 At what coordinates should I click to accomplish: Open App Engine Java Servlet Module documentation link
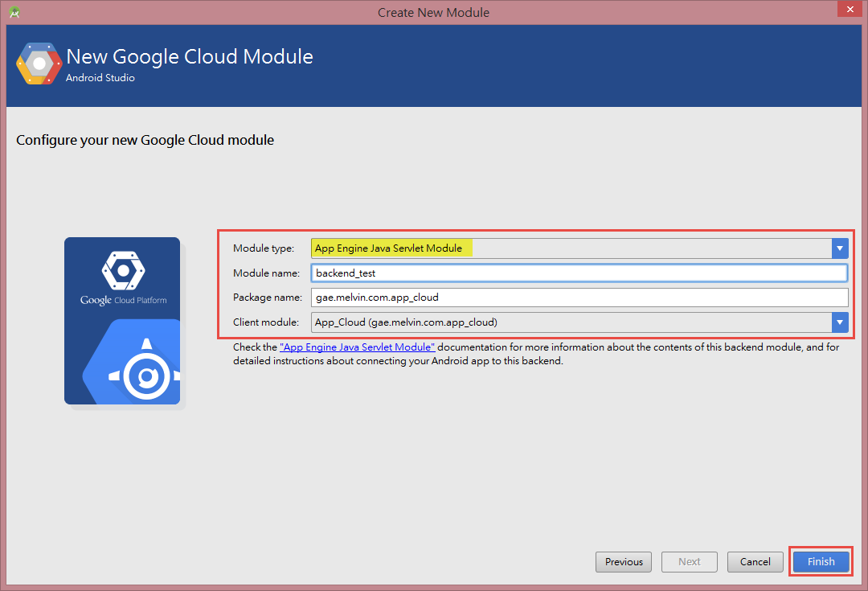pos(357,347)
